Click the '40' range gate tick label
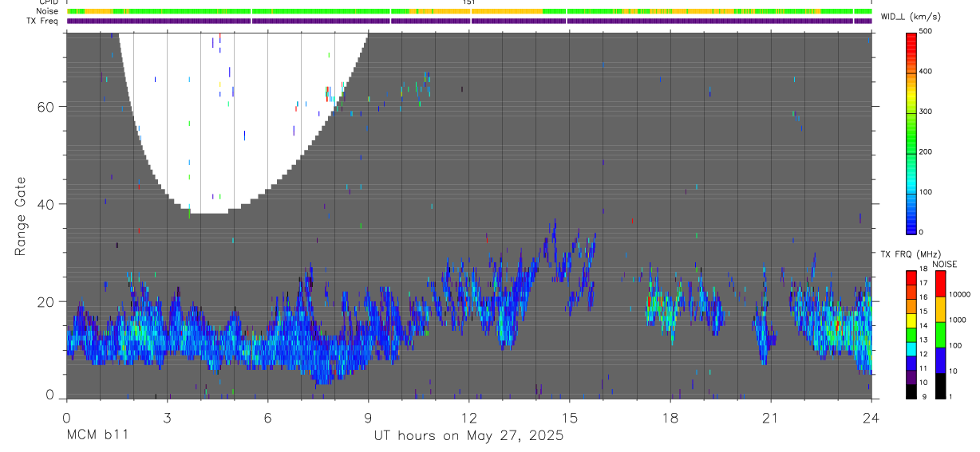This screenshot has width=980, height=452. tap(46, 204)
